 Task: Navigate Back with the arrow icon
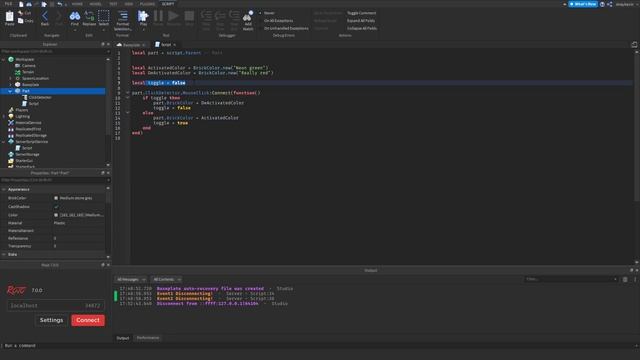45,17
